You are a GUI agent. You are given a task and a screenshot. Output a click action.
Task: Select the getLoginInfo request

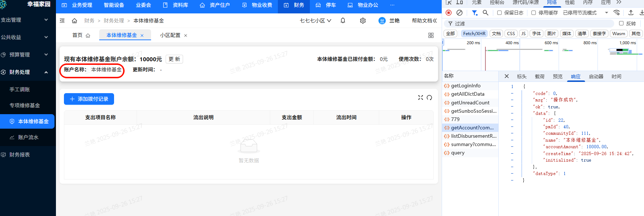pos(470,86)
